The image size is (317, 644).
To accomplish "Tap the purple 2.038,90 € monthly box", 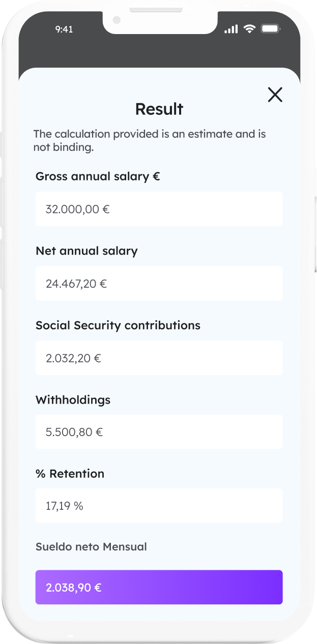I will click(159, 588).
